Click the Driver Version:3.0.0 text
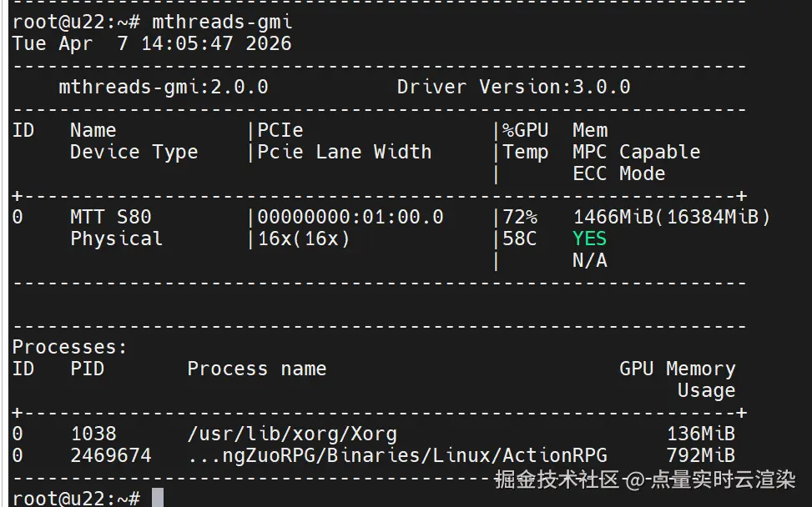812x507 pixels. tap(513, 87)
